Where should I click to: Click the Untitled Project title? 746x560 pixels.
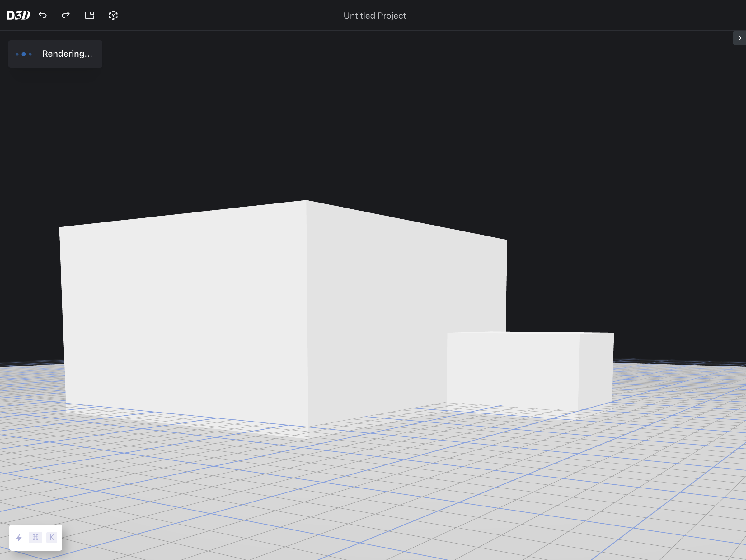[x=374, y=16]
